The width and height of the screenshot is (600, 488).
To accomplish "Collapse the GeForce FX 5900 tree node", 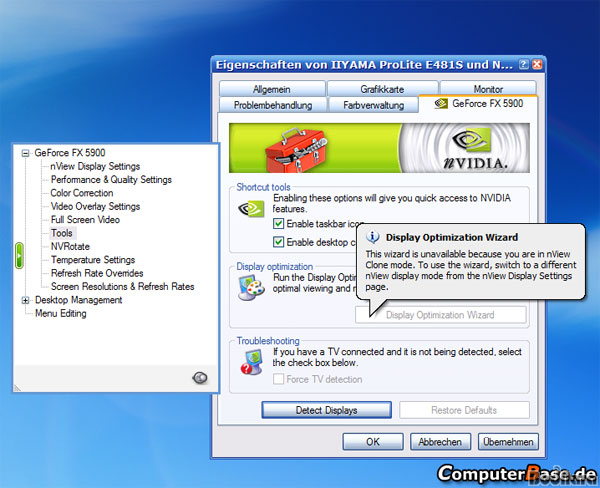I will [x=25, y=153].
